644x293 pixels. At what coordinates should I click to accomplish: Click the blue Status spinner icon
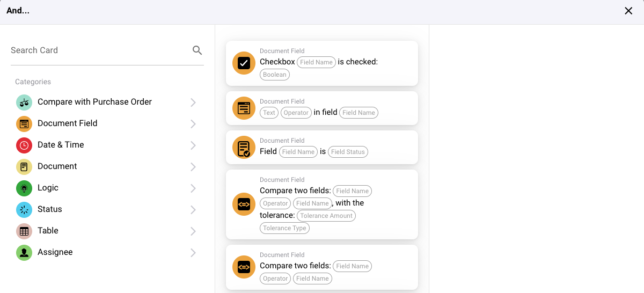pos(24,210)
